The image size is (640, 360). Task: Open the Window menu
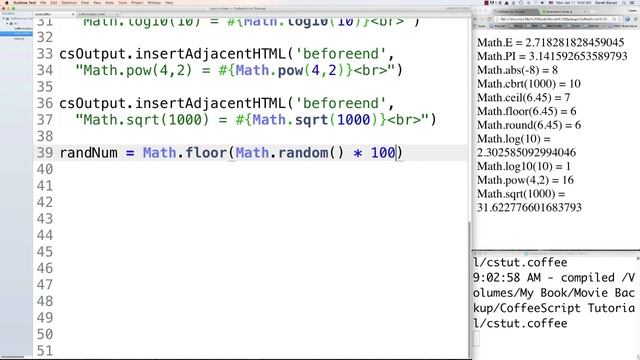tap(154, 3)
